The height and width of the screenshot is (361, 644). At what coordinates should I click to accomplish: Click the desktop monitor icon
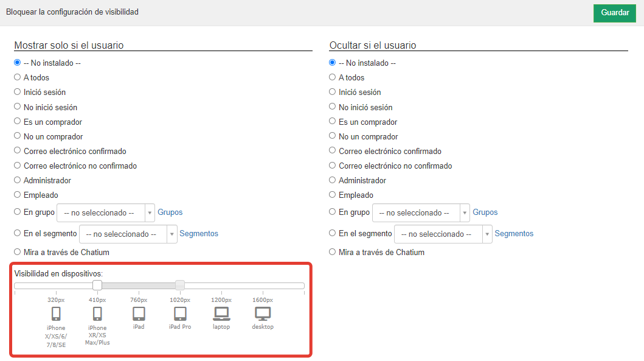point(263,314)
